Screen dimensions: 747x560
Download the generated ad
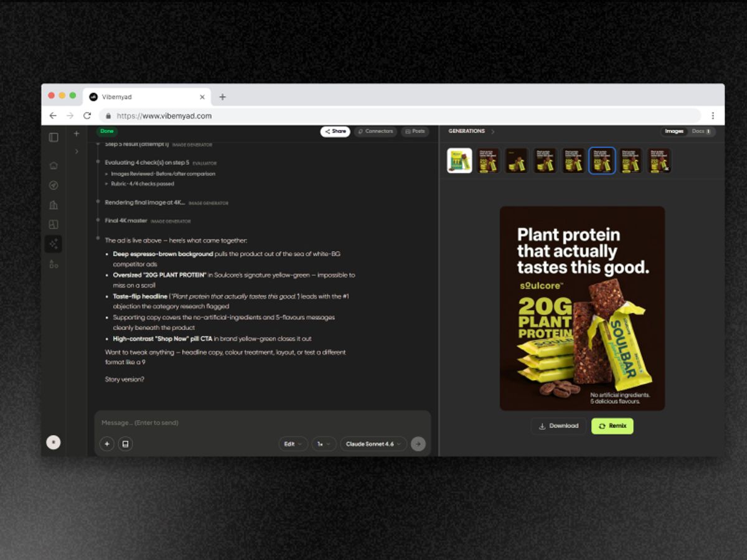(558, 426)
